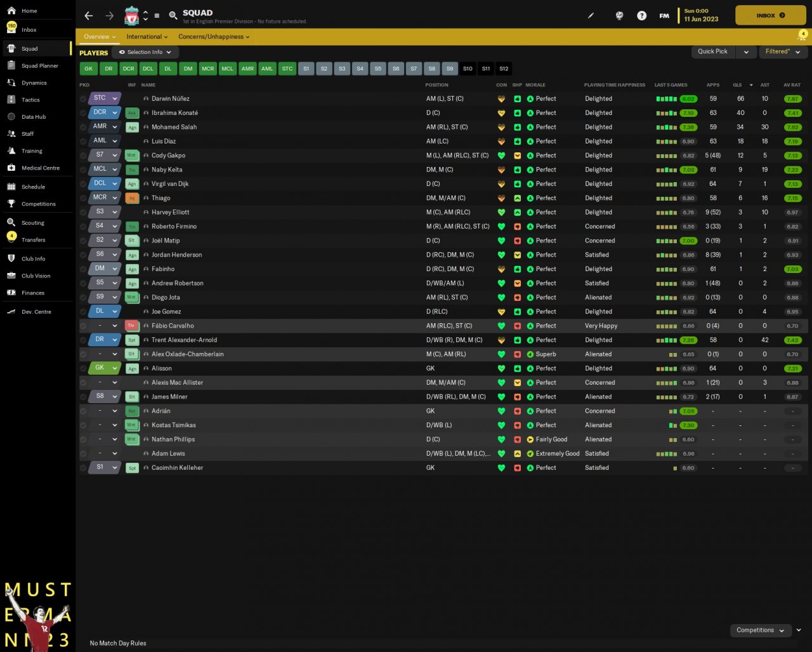
Task: Go to the Squad Planner icon
Action: [x=11, y=65]
